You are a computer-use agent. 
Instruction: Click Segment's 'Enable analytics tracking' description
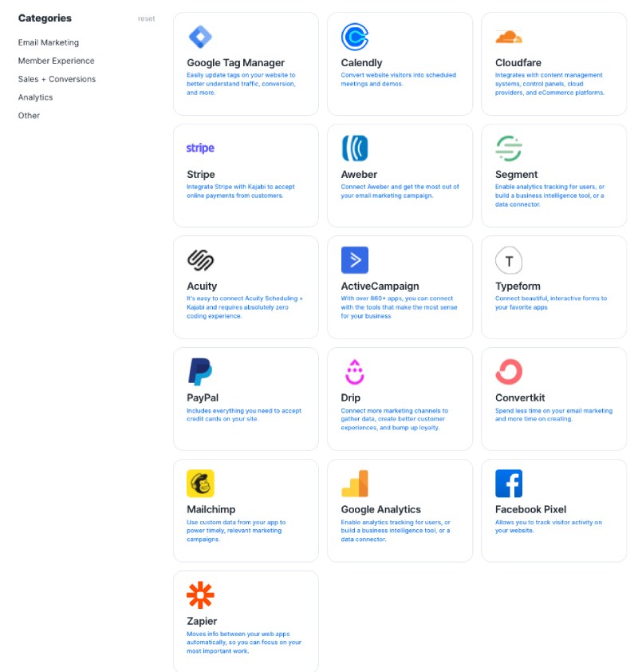pyautogui.click(x=549, y=196)
